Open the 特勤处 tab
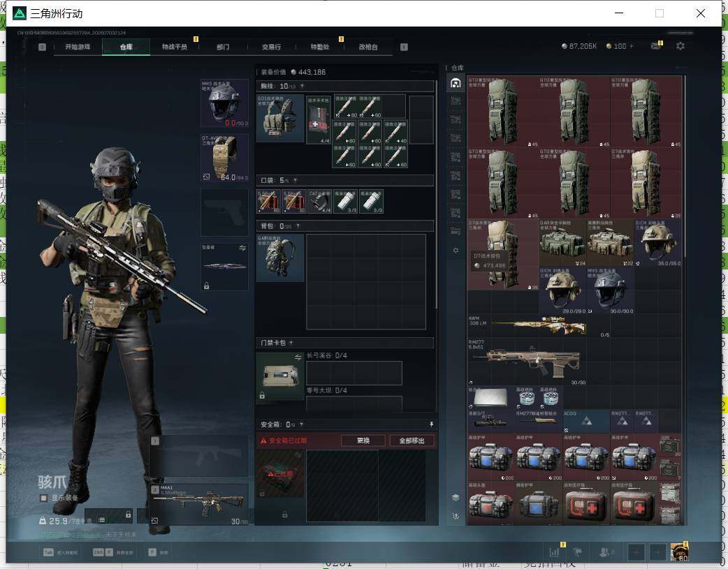The height and width of the screenshot is (569, 728). coord(319,47)
